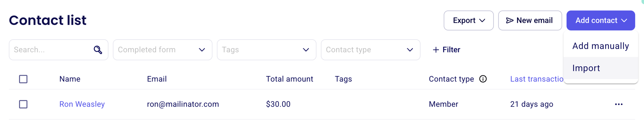644x125 pixels.
Task: Open the Contact type filter dropdown
Action: point(370,50)
